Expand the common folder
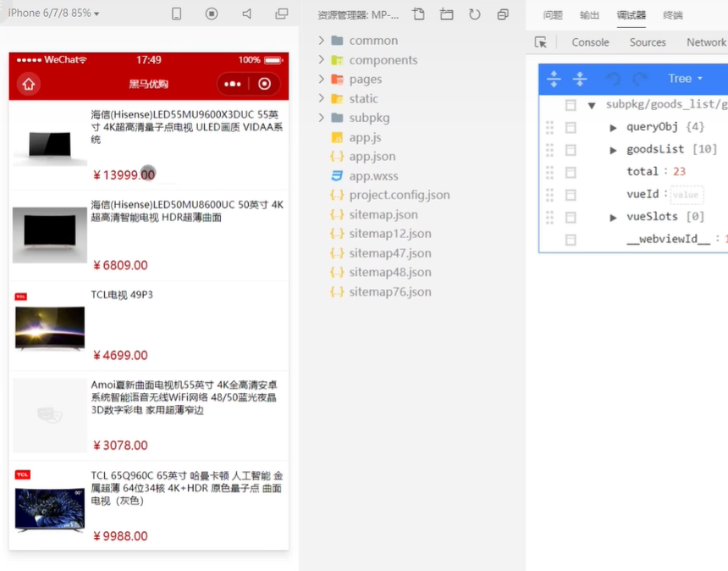 (322, 41)
